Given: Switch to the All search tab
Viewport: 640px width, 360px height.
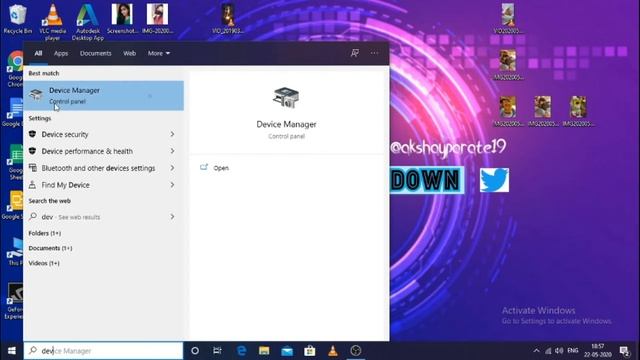Looking at the screenshot, I should tap(38, 53).
